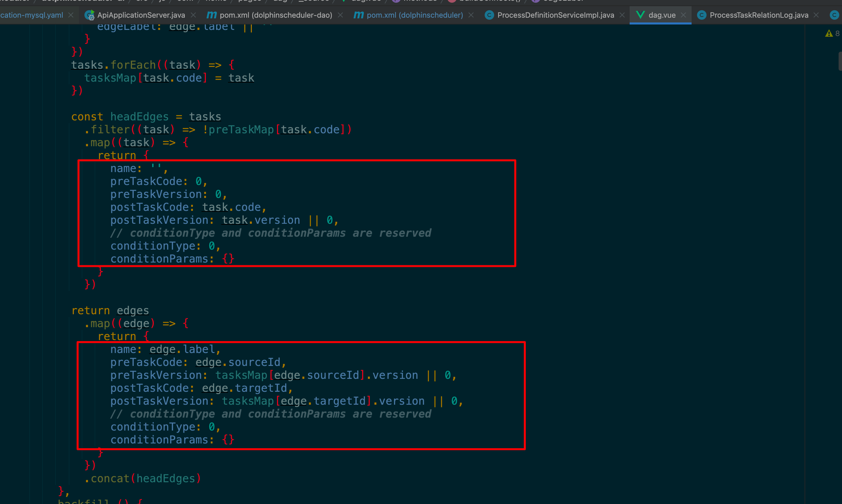Click the ApiApplicationServer.java run-class icon
This screenshot has height=504, width=842.
pyautogui.click(x=90, y=15)
